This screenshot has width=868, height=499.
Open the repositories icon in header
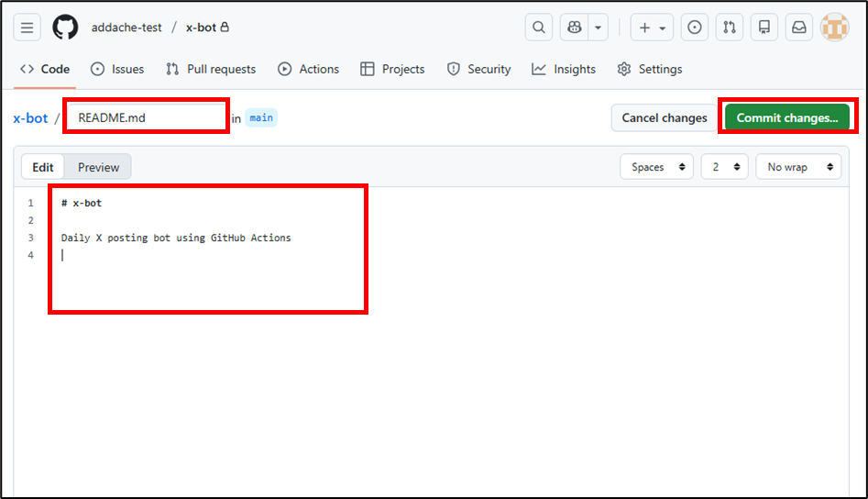pyautogui.click(x=764, y=28)
